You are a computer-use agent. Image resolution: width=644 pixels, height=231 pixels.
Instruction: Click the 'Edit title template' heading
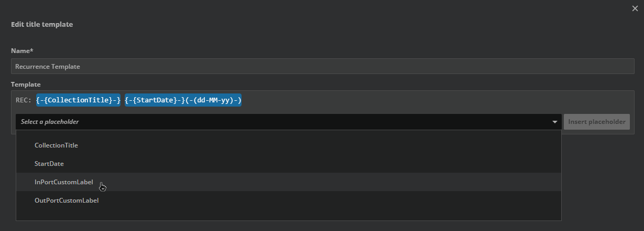(x=42, y=25)
